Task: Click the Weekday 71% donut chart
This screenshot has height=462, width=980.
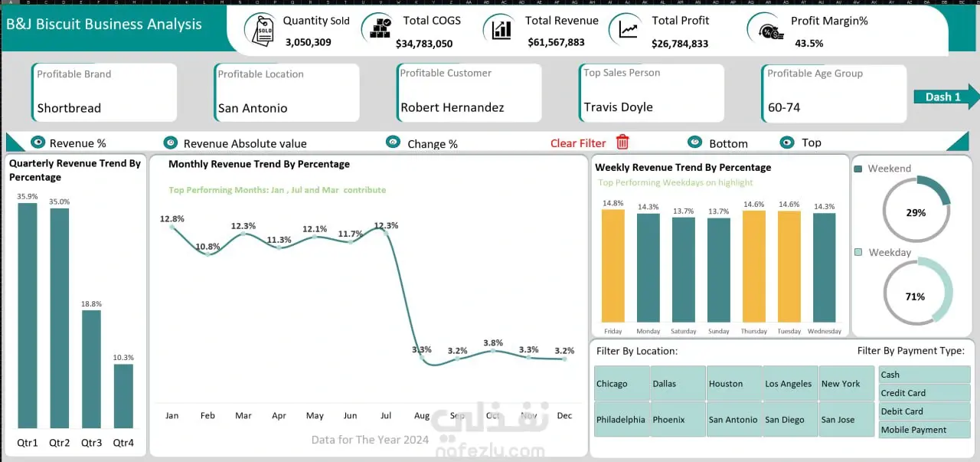Action: pyautogui.click(x=919, y=292)
